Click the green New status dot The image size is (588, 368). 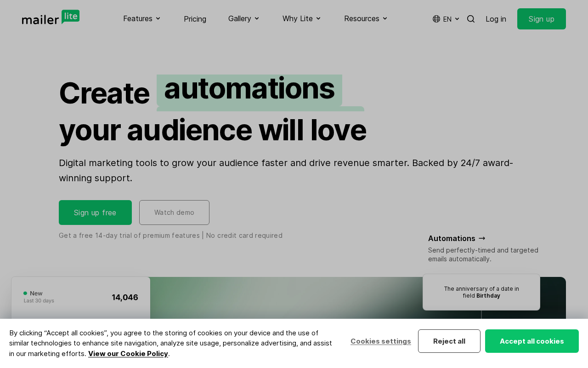[25, 293]
